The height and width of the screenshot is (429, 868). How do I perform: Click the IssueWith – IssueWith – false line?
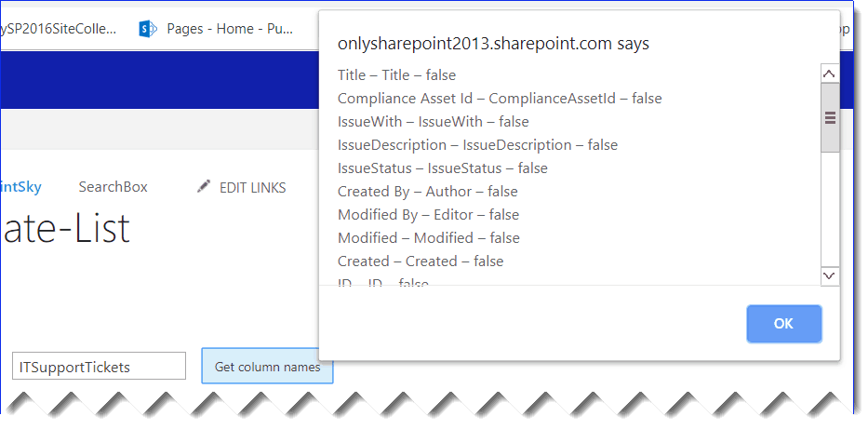tap(433, 122)
